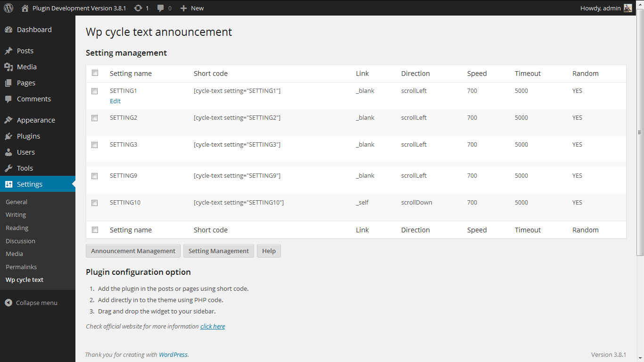644x362 pixels.
Task: Check the SETTING2 row checkbox
Action: click(95, 118)
